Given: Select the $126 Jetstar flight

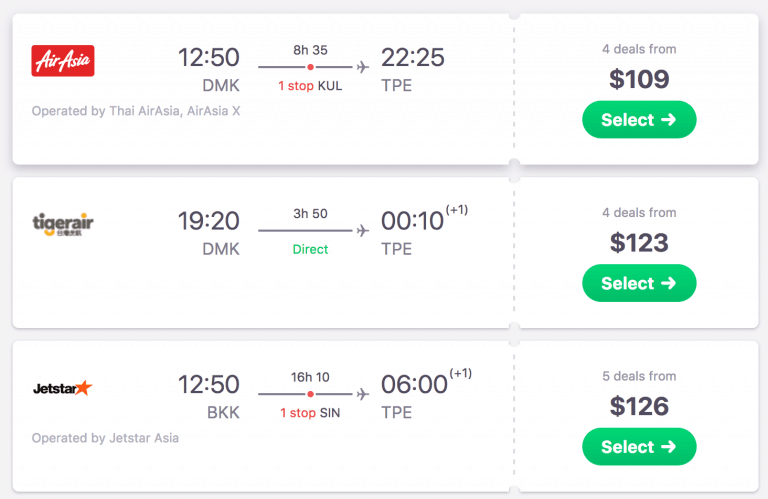Looking at the screenshot, I should click(x=639, y=447).
